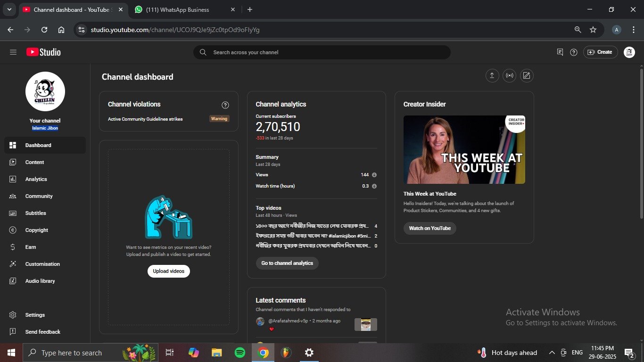The height and width of the screenshot is (362, 644).
Task: Open Spotify from the taskbar
Action: 240,353
